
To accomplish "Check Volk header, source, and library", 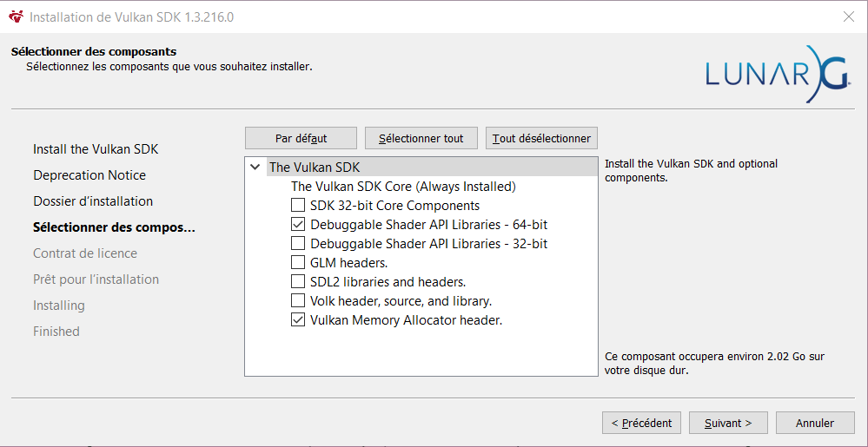I will [x=298, y=301].
